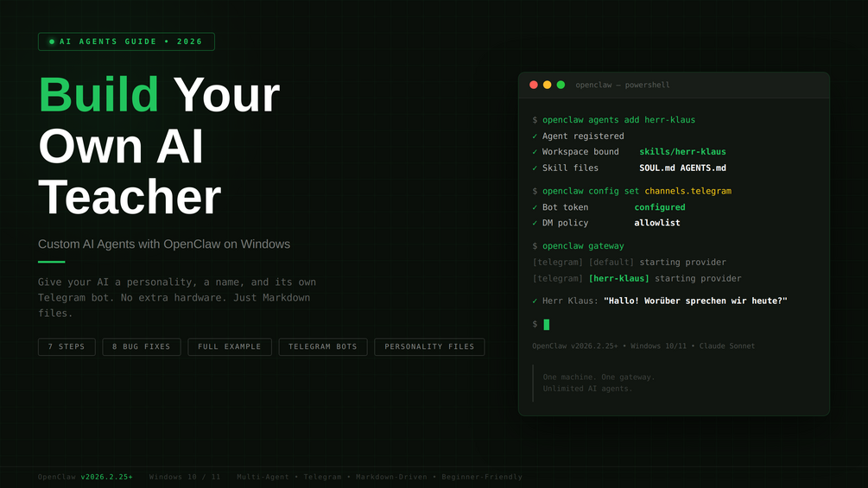
Task: Open the FULL EXAMPLE tag
Action: (230, 347)
